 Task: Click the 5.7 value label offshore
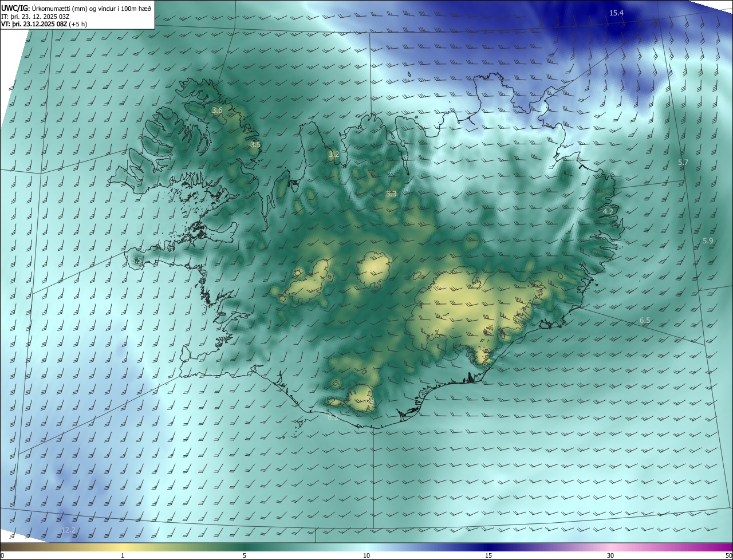click(683, 163)
